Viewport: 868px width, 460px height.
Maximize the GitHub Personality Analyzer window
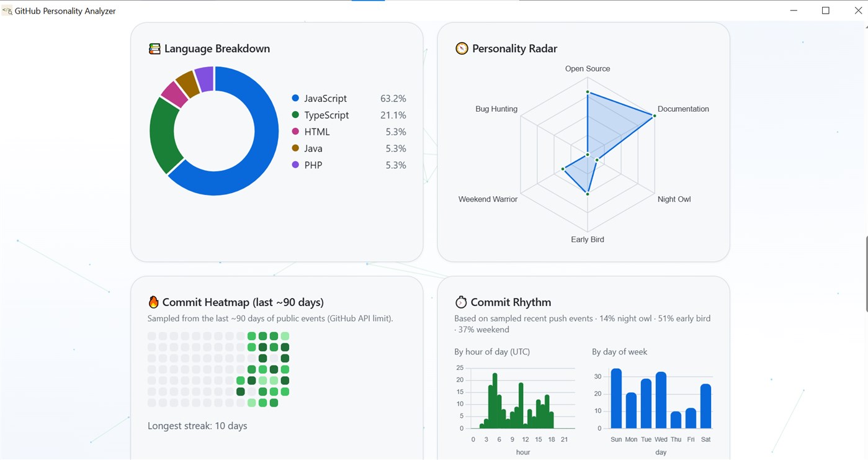[826, 11]
